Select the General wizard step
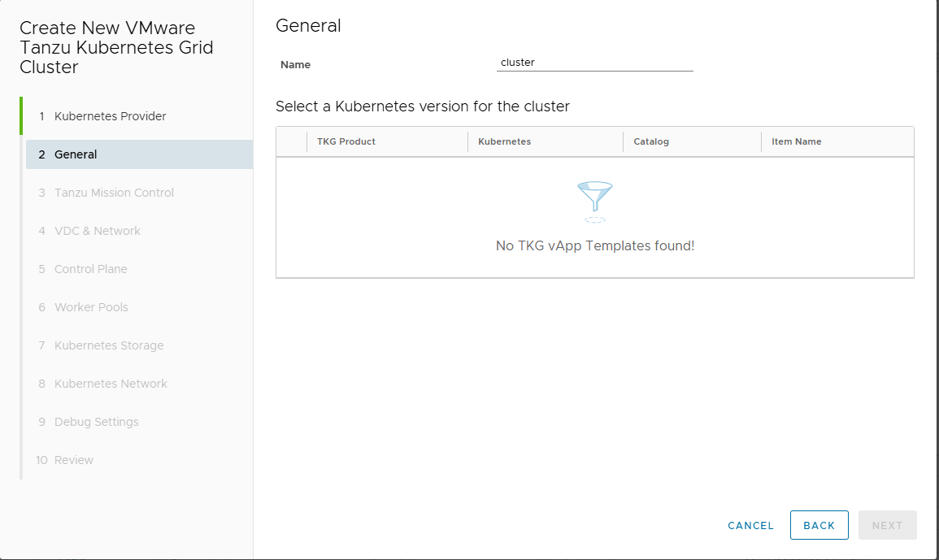939x560 pixels. click(140, 154)
